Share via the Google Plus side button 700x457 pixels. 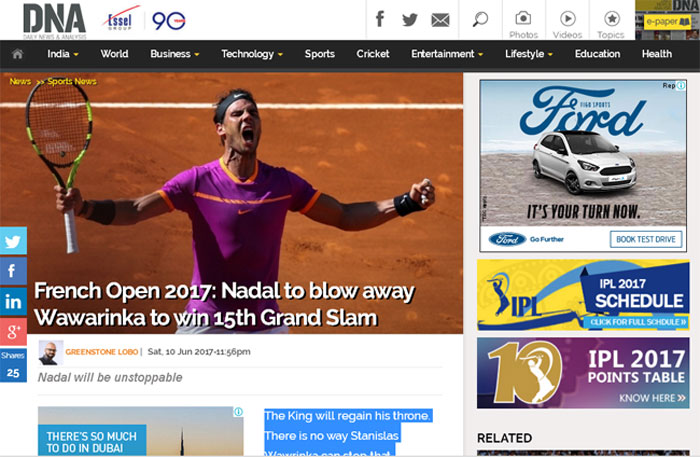[13, 332]
